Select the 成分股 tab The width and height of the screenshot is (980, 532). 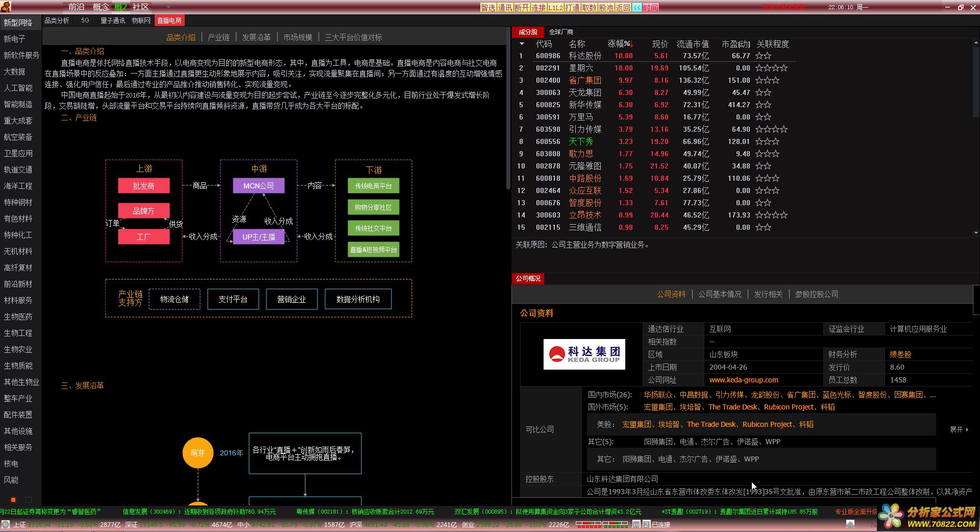click(x=528, y=32)
